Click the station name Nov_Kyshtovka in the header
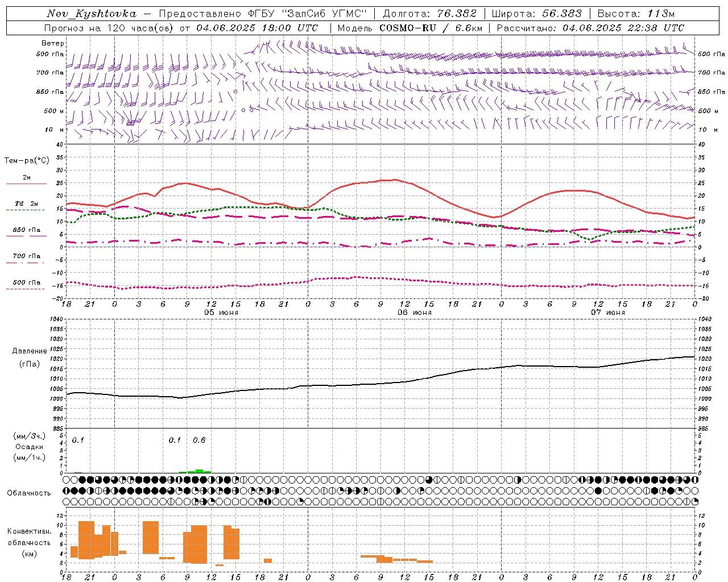The height and width of the screenshot is (582, 728). 92,14
